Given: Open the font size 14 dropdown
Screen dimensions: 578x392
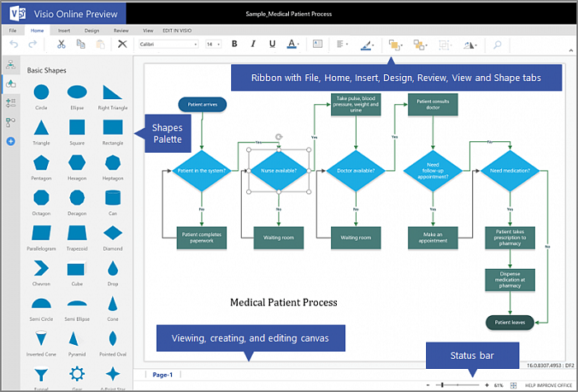Looking at the screenshot, I should click(213, 44).
